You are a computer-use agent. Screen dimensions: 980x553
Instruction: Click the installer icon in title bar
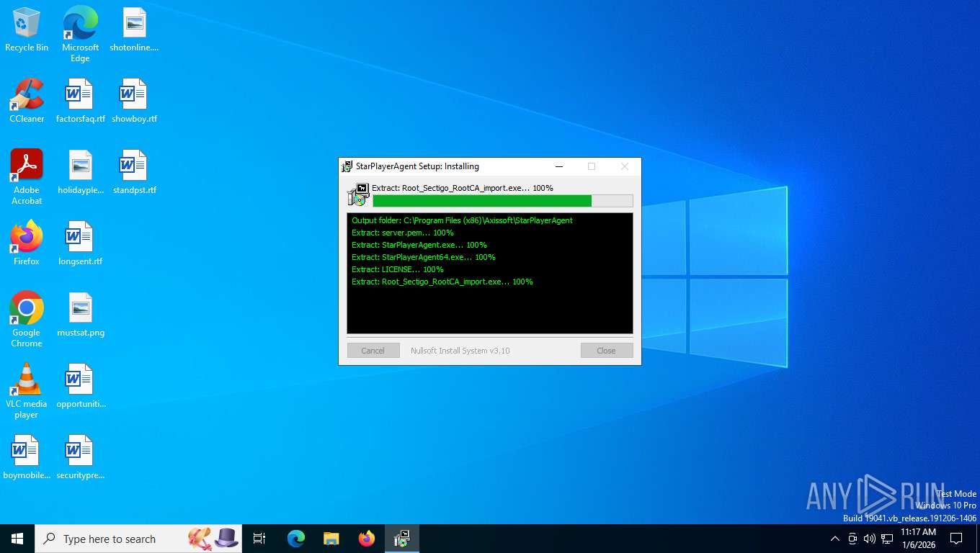point(347,166)
